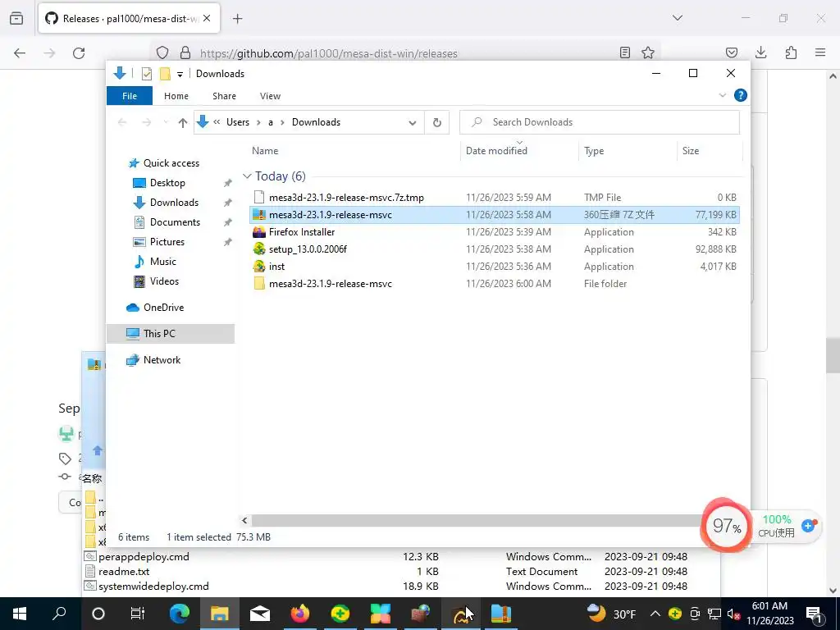Open Downloads in the navigation pane
This screenshot has height=630, width=840.
[x=174, y=203]
